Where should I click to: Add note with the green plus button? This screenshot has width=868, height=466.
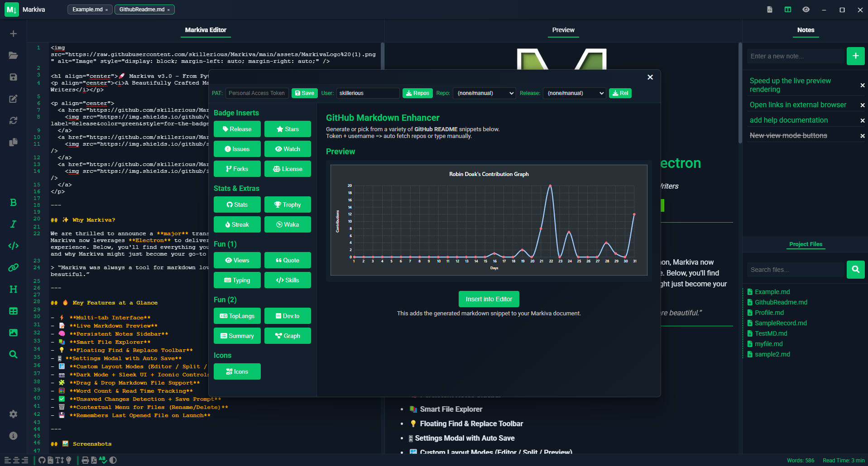pos(856,56)
